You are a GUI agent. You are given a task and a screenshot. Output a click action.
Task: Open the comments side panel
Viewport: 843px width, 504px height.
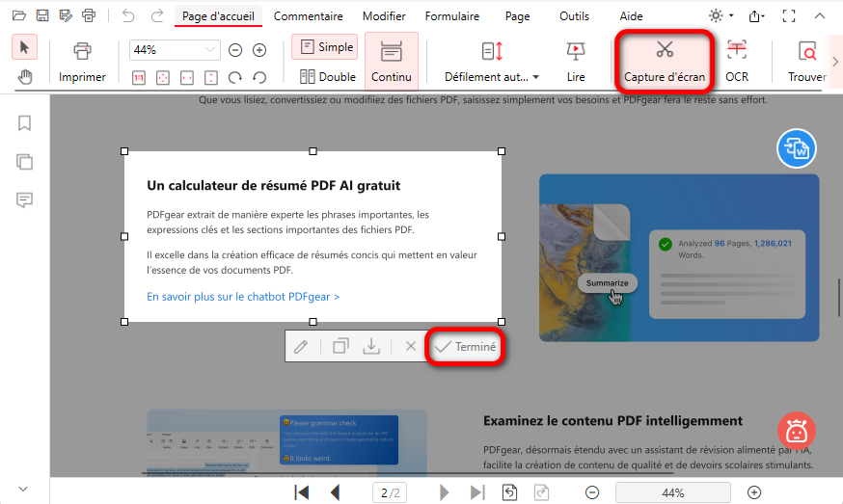(x=24, y=199)
